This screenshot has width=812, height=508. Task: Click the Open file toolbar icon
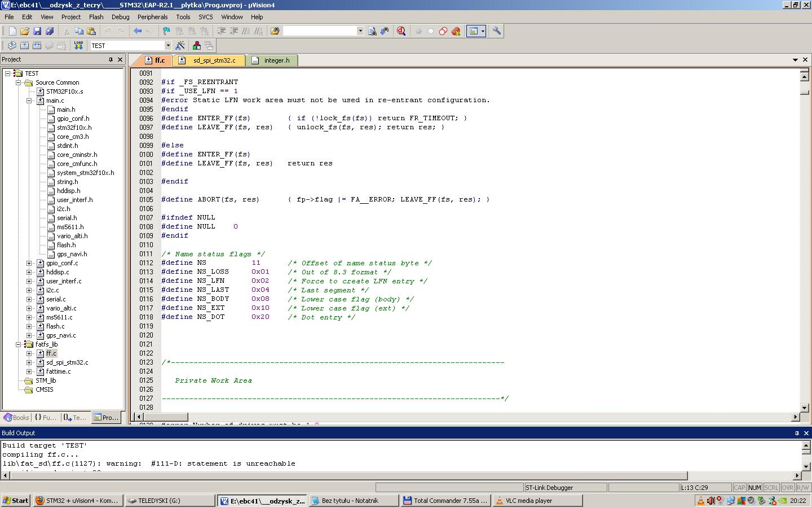coord(25,31)
